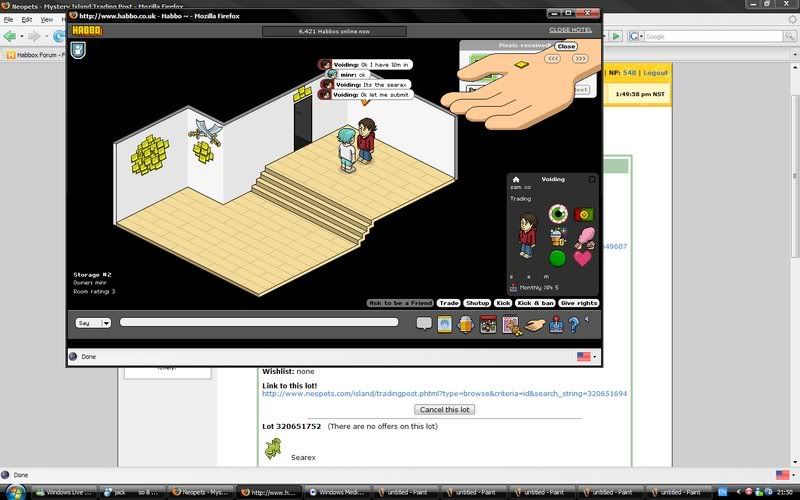Open the red shop catalogue icon

488,324
